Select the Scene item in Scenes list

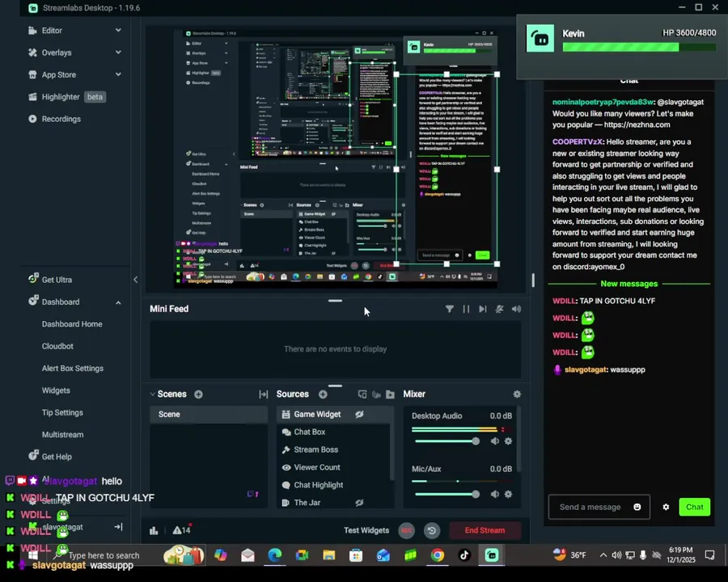pos(209,415)
